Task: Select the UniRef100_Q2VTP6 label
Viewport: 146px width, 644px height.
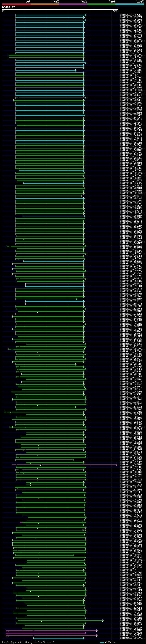Action: (131, 82)
